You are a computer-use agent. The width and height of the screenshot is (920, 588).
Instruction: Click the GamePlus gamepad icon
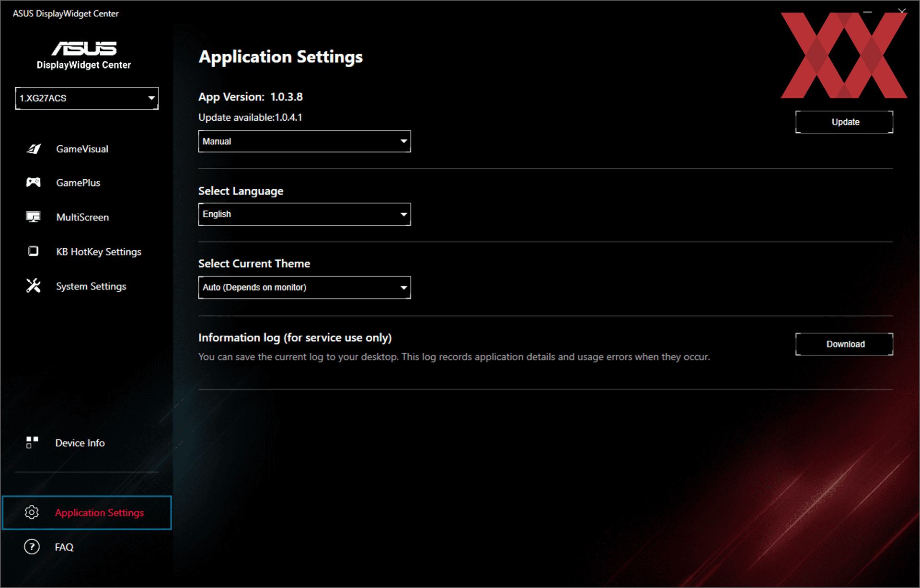click(34, 183)
